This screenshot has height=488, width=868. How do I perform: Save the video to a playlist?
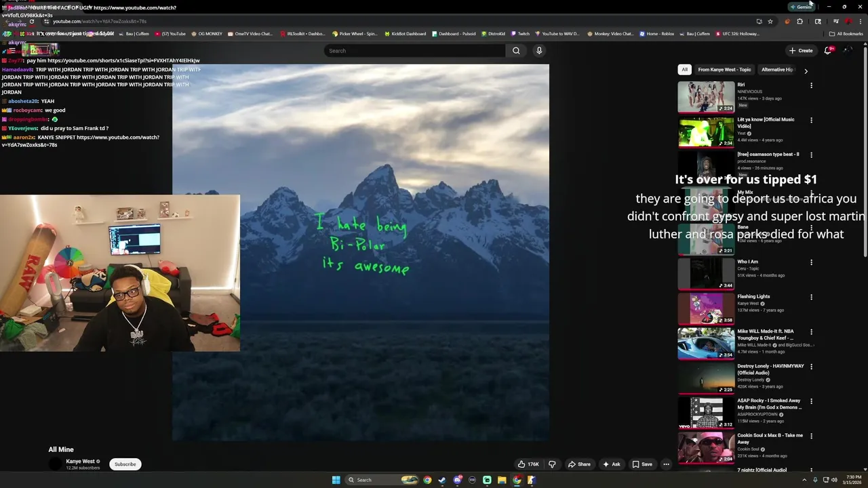point(642,464)
